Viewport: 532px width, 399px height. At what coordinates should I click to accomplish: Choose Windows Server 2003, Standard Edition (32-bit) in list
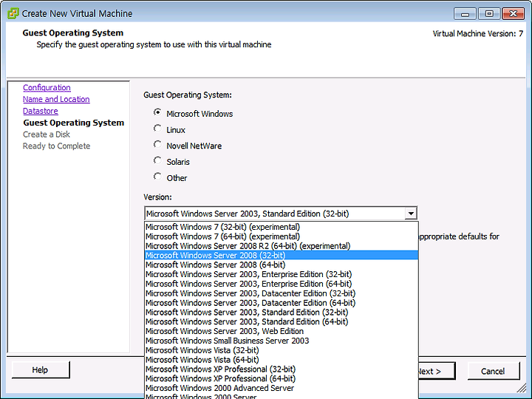(281, 312)
